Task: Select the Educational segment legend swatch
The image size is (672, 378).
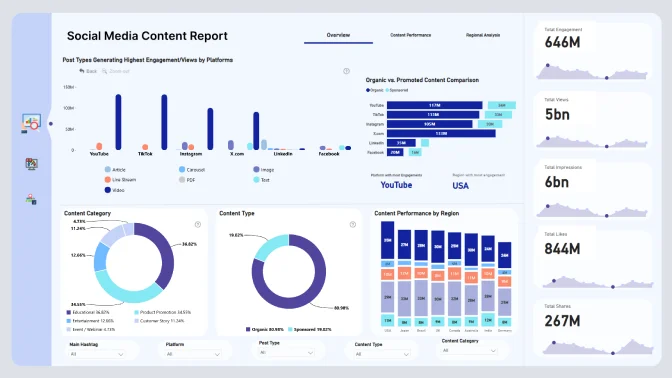Action: (x=69, y=312)
